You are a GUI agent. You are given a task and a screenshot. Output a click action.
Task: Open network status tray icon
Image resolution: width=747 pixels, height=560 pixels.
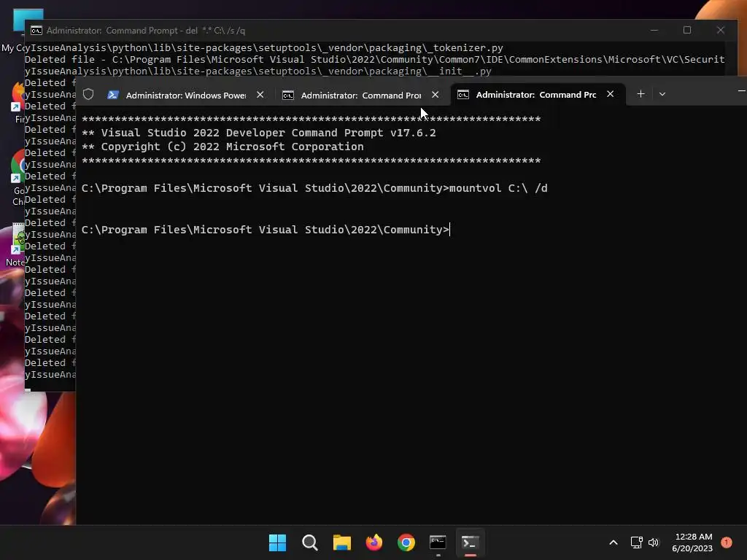coord(636,542)
